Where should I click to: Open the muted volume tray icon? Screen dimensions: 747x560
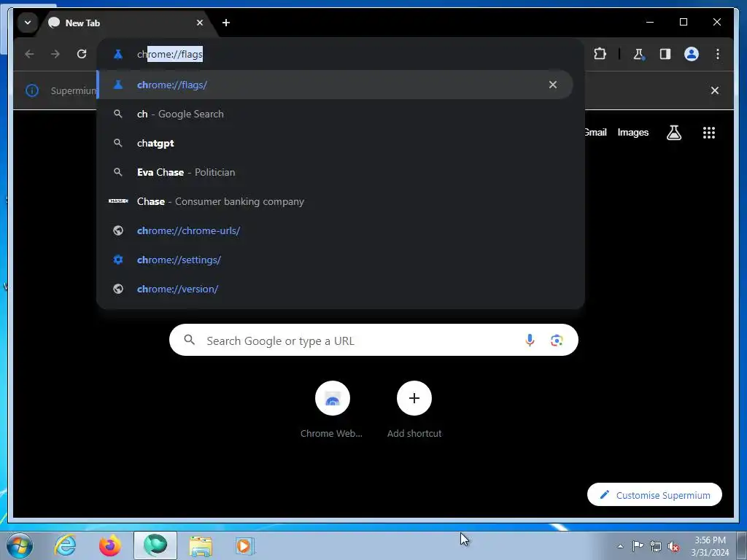point(673,546)
